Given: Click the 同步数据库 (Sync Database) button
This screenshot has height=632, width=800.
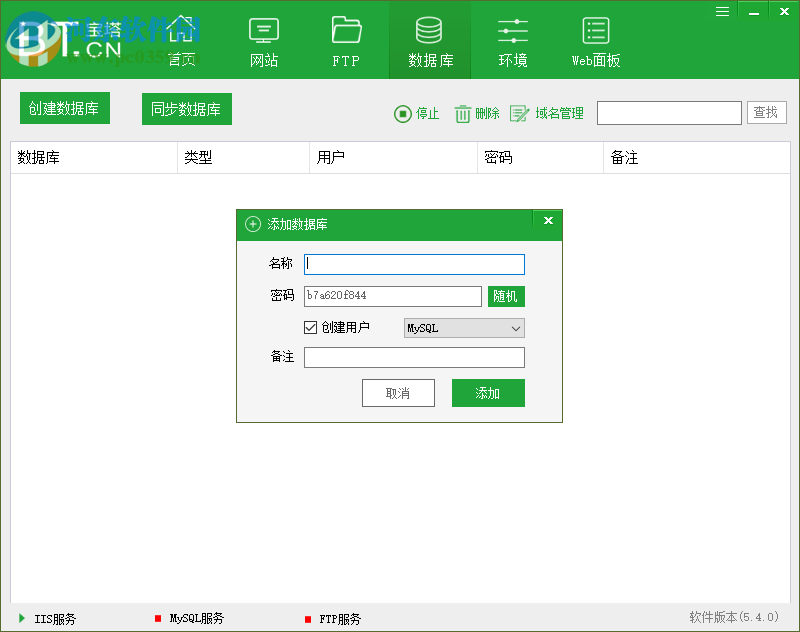Looking at the screenshot, I should click(186, 108).
